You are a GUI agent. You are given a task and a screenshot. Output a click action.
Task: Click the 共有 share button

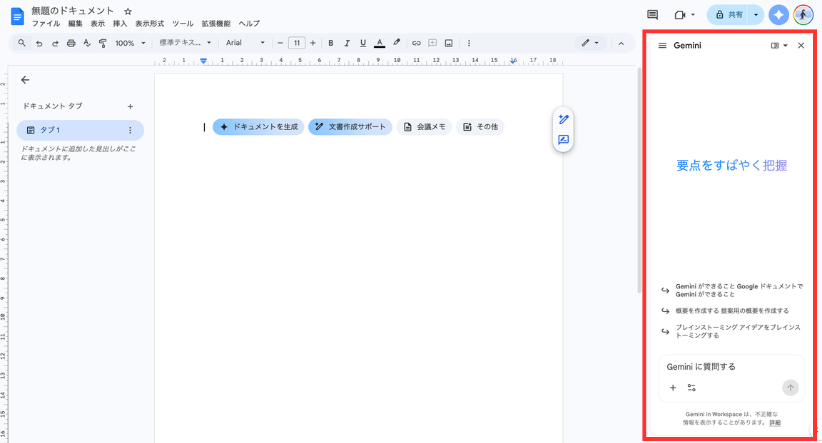(x=729, y=15)
